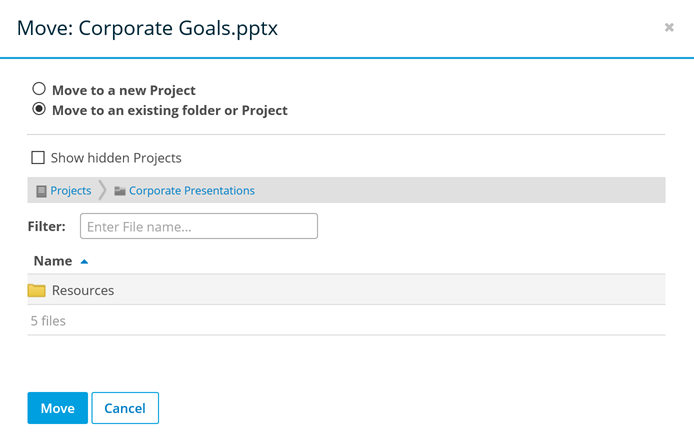Image resolution: width=694 pixels, height=438 pixels.
Task: Choose 'Move to an existing folder or Project' radio
Action: click(39, 110)
